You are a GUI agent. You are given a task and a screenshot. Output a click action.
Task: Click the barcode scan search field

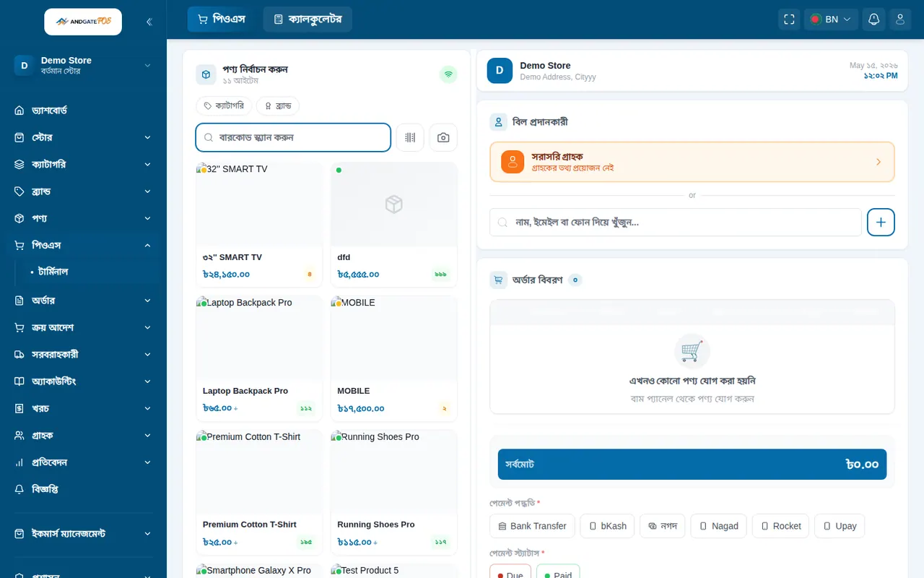(293, 137)
